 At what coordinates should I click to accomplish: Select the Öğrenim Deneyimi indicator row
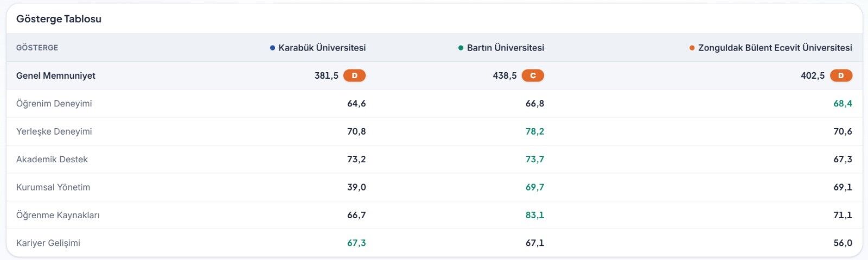pyautogui.click(x=434, y=104)
